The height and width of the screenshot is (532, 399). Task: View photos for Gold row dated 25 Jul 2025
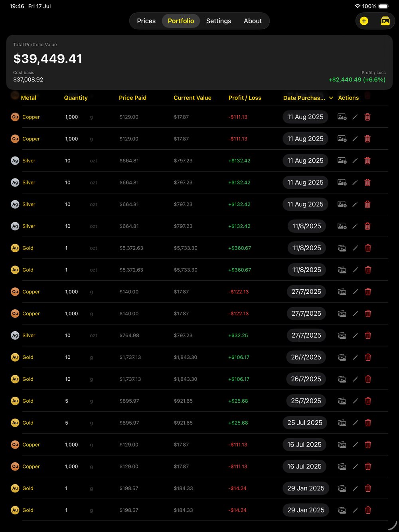click(342, 423)
